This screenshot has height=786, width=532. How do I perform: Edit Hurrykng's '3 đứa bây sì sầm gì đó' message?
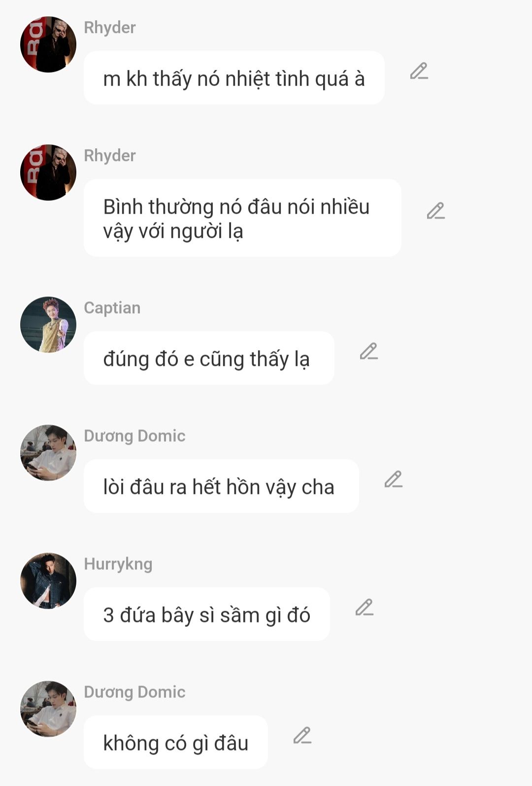tap(365, 608)
